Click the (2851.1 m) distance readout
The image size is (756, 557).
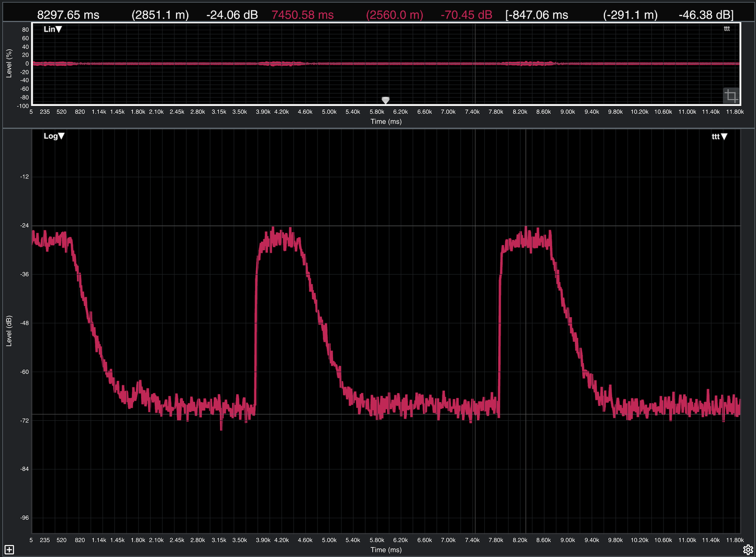(x=160, y=15)
